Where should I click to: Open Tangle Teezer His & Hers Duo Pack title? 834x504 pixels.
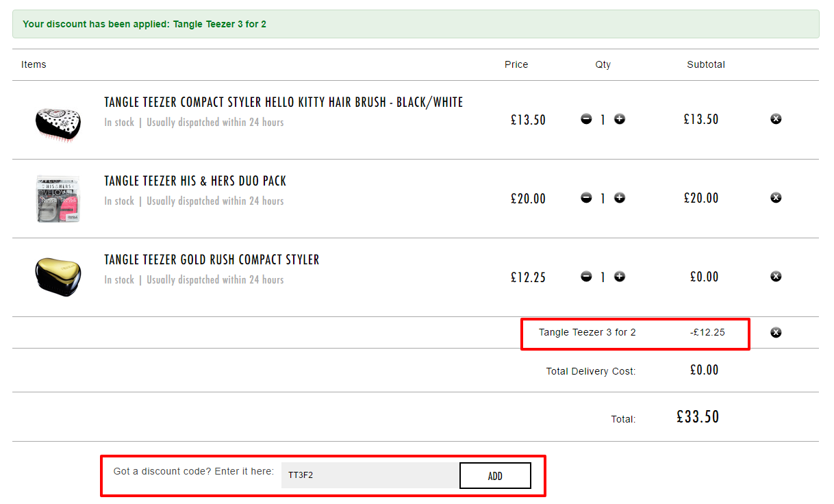point(195,181)
